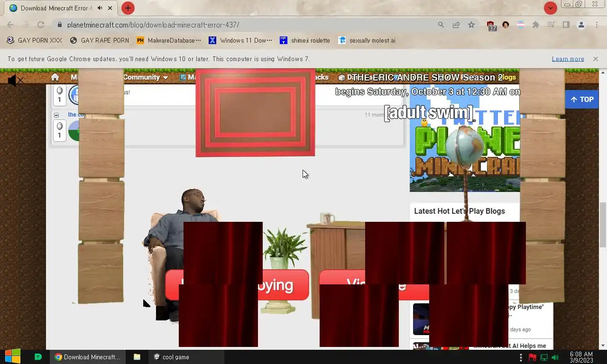607x364 pixels.
Task: Click the magnifier zoom icon in address bar
Action: pos(441,25)
